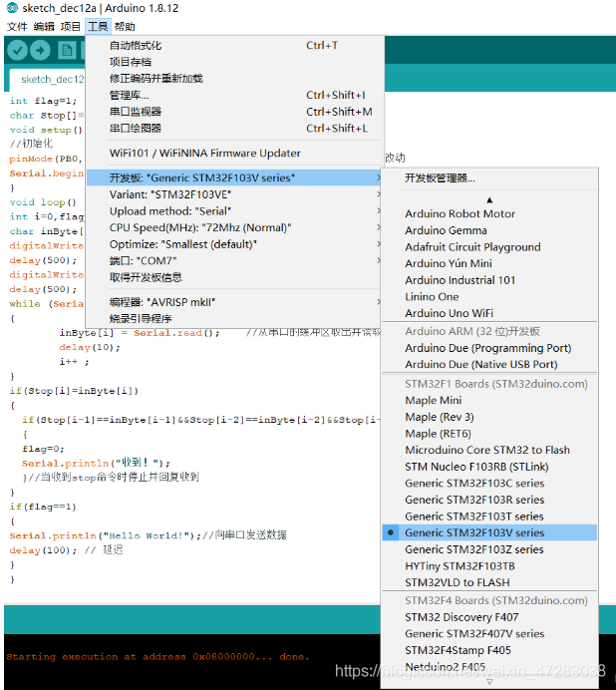Select STM32 Discovery F407 board
This screenshot has width=616, height=690.
pyautogui.click(x=489, y=617)
